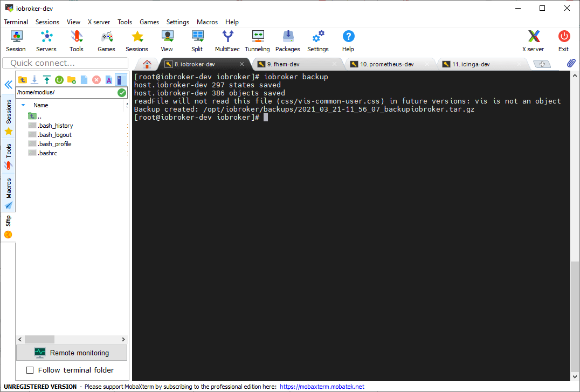This screenshot has width=580, height=392.
Task: Select the parent '..' folder entry
Action: (x=35, y=116)
